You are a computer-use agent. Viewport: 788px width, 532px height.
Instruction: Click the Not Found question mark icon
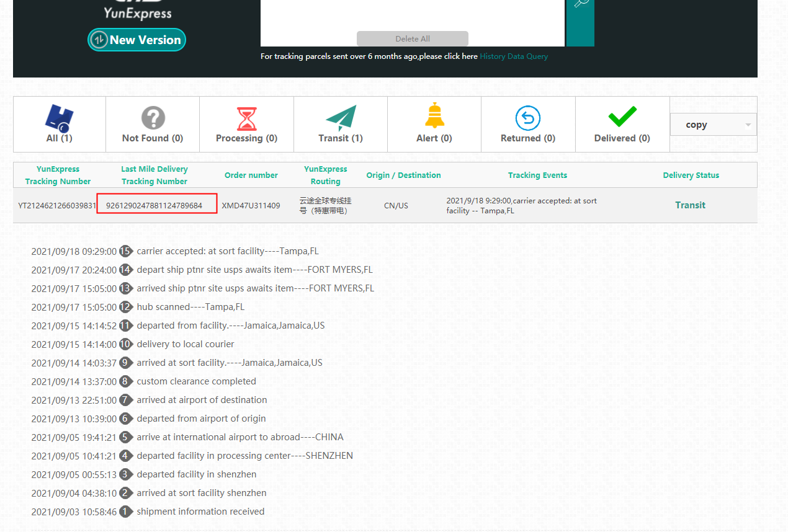[153, 117]
